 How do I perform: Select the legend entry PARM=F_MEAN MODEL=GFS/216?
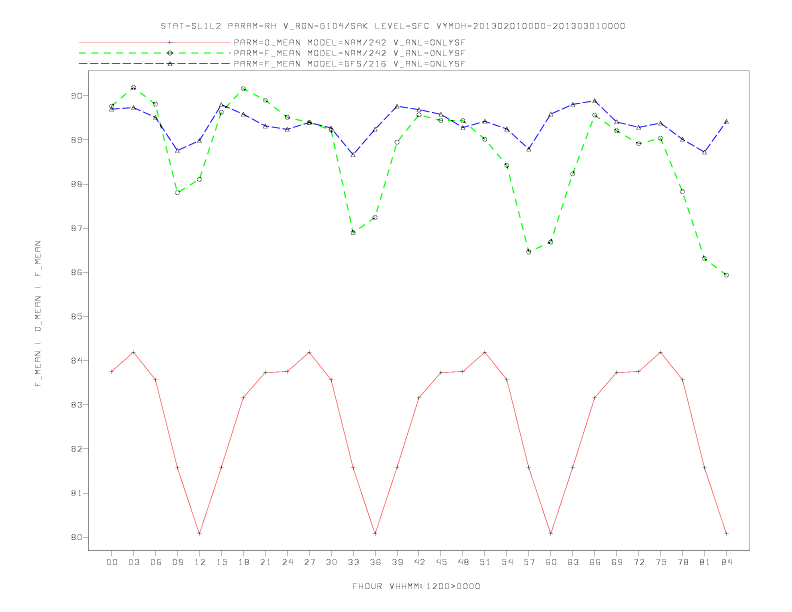[x=350, y=64]
